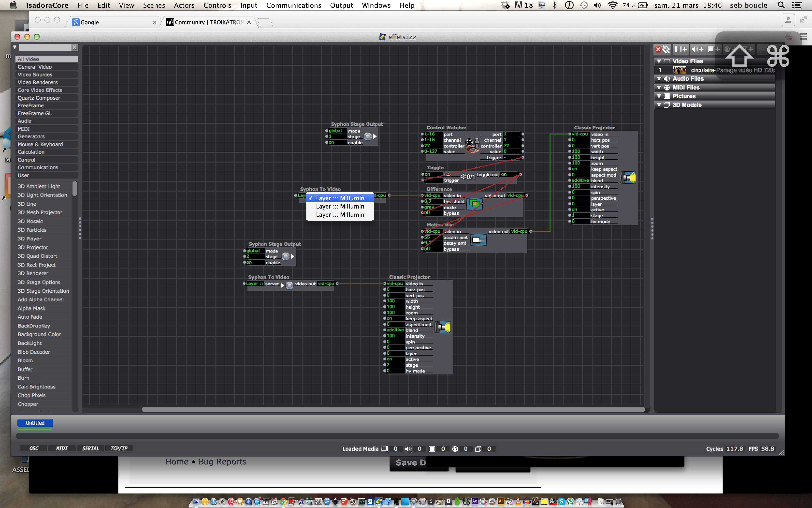812x508 pixels.
Task: Collapse the Pictures section
Action: point(659,96)
